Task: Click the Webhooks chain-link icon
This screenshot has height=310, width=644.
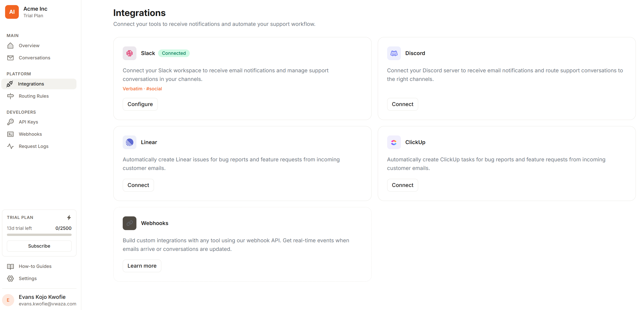Action: (129, 223)
